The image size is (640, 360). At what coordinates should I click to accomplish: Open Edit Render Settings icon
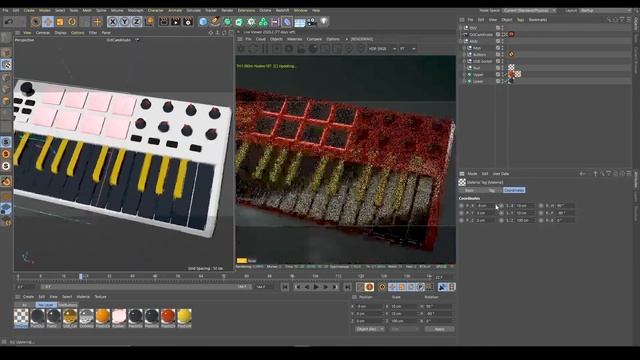click(188, 22)
